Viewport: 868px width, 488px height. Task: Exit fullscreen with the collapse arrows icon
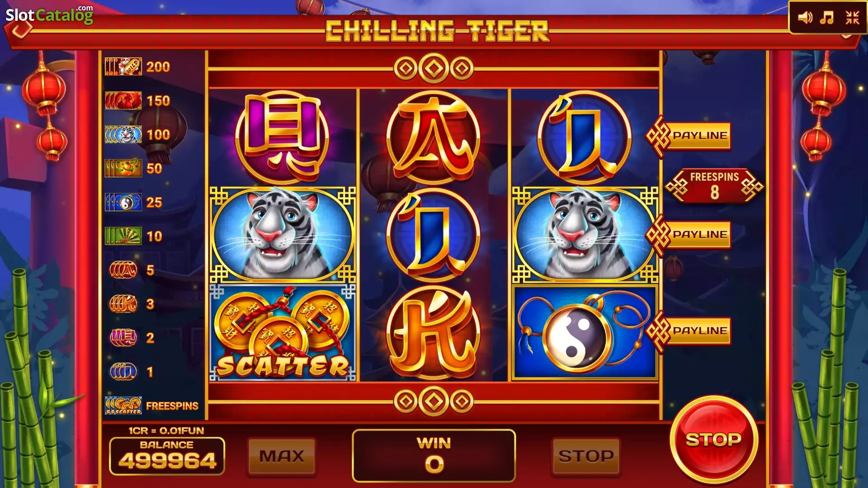click(852, 18)
